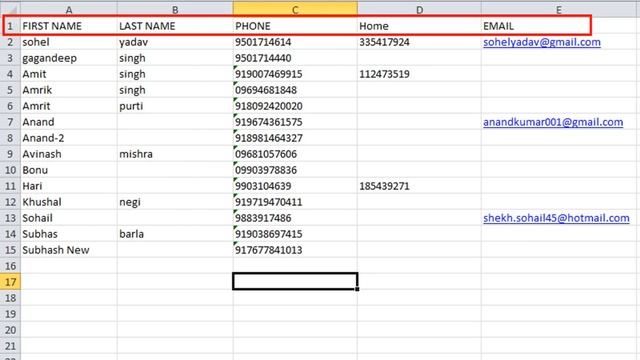Select column A header
This screenshot has width=640, height=360.
pyautogui.click(x=69, y=9)
